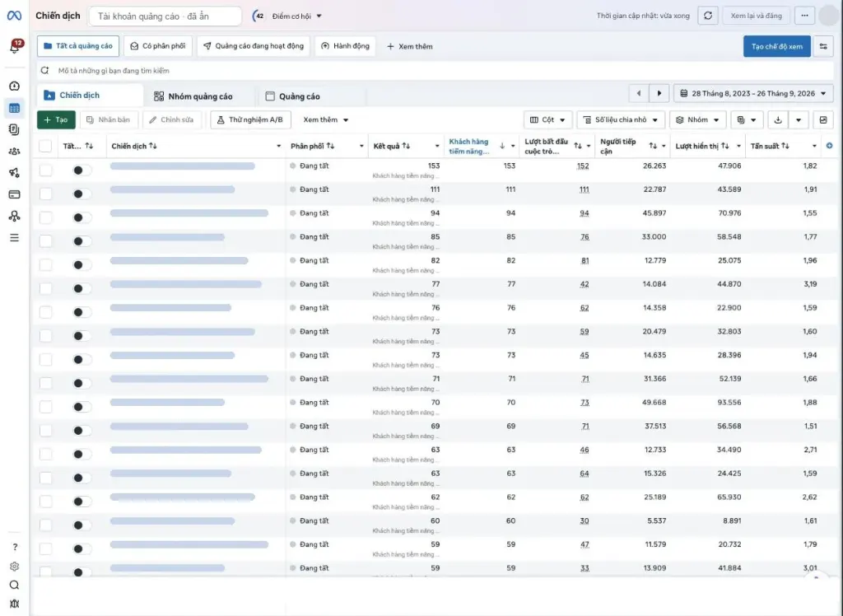
Task: Open the all tools hamburger menu
Action: click(x=15, y=237)
